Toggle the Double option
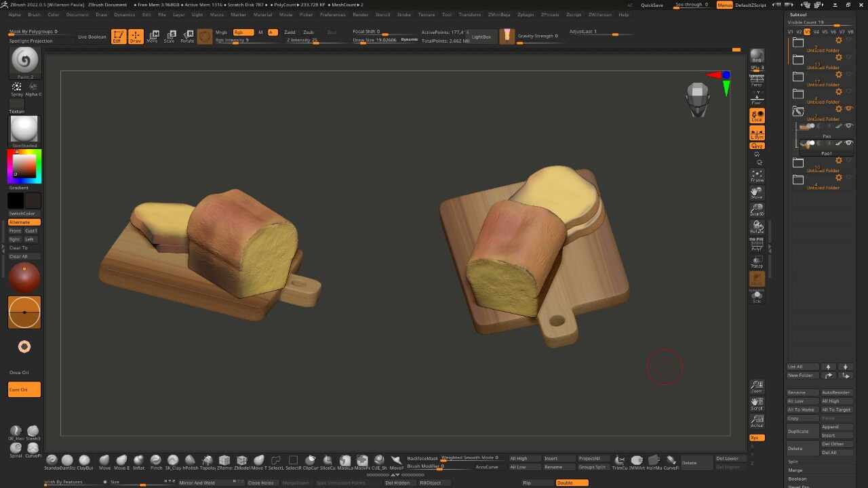Image resolution: width=868 pixels, height=488 pixels. (x=572, y=483)
